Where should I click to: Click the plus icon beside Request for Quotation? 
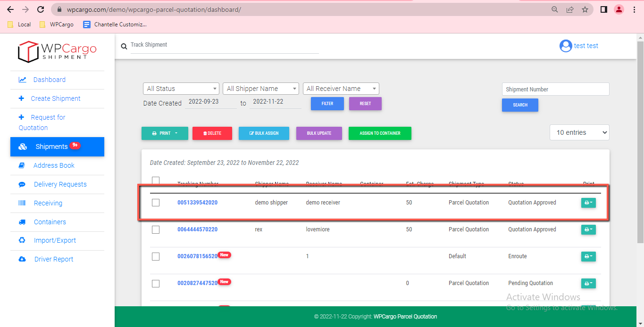[x=21, y=117]
